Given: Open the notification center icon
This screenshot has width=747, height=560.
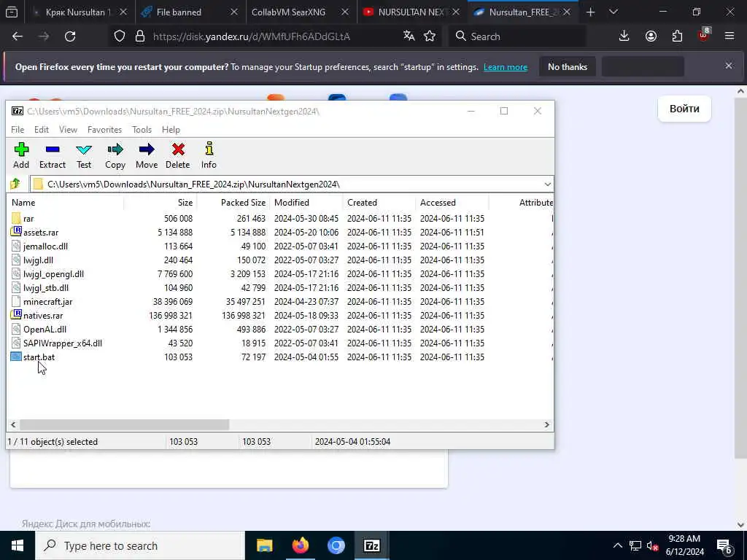Looking at the screenshot, I should [724, 545].
